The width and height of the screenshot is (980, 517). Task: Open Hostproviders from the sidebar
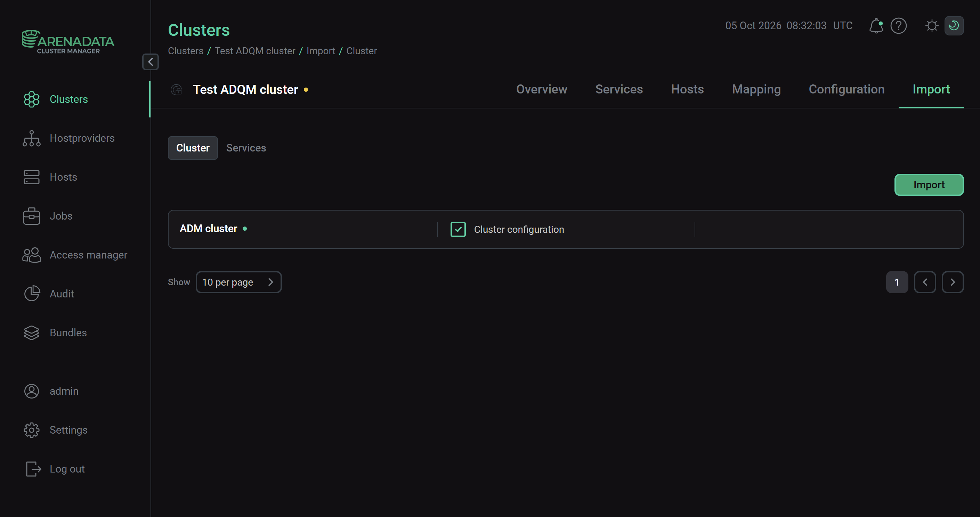(82, 138)
